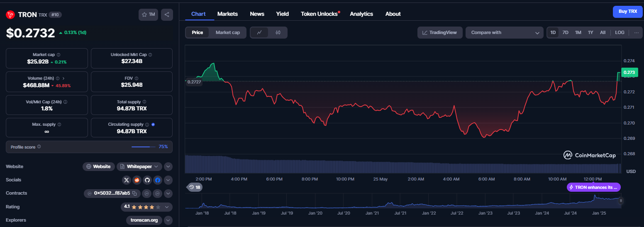Expand the Explorers row chevron
This screenshot has width=644, height=227.
click(168, 220)
